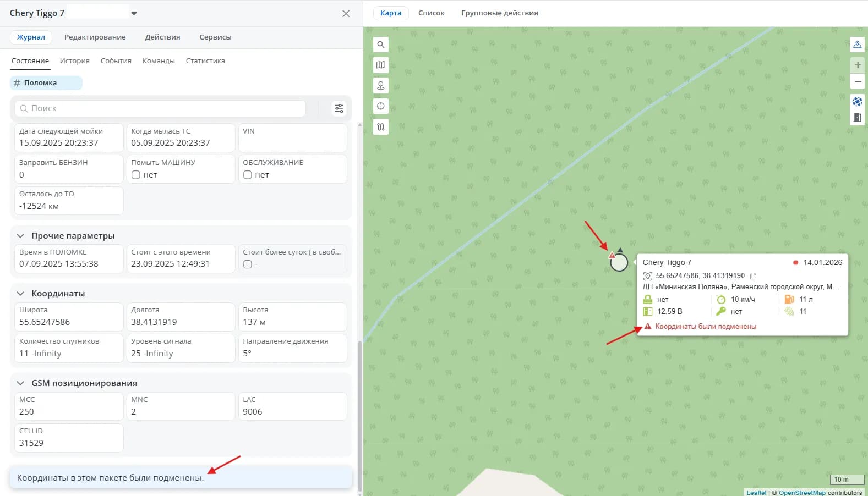Select the crosshair locate tool on map
The image size is (868, 496).
point(380,106)
